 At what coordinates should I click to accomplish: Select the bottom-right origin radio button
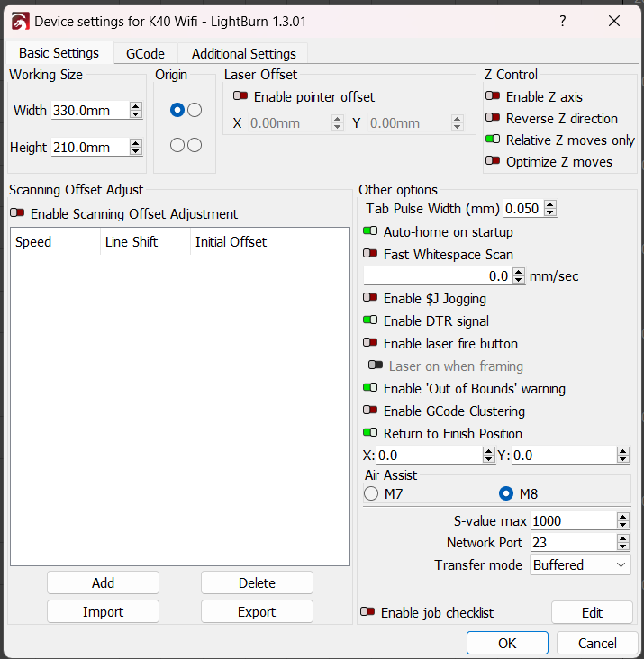coord(195,146)
